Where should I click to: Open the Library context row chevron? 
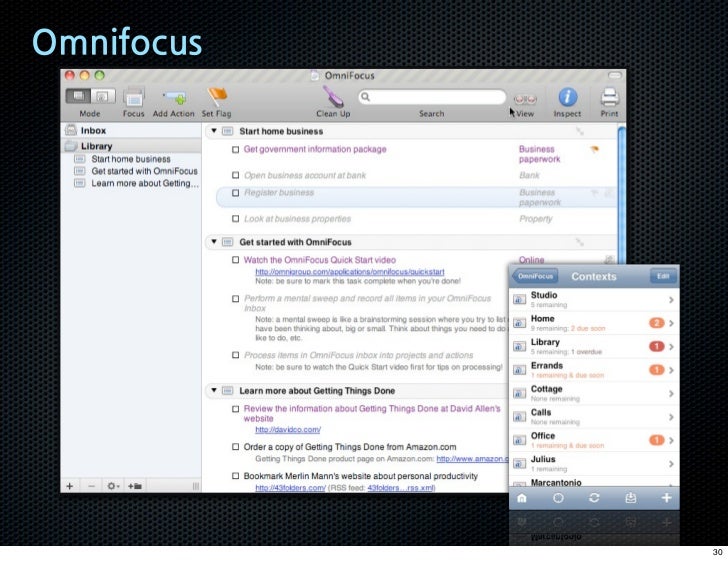(671, 346)
